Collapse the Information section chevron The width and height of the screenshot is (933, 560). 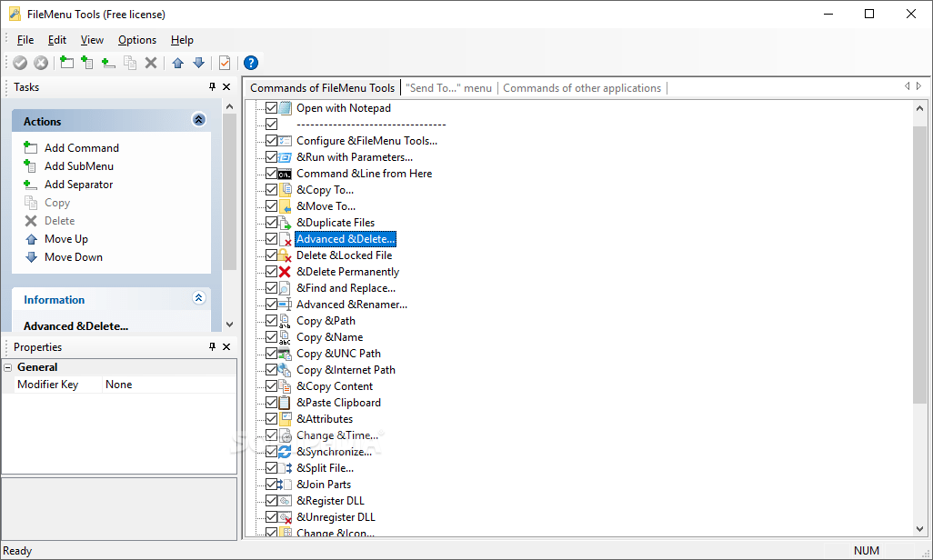click(198, 298)
